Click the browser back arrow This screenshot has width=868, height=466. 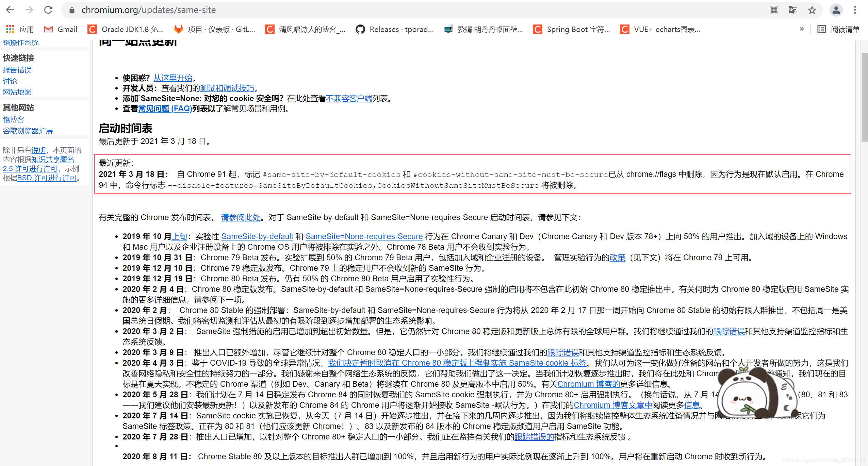point(10,10)
